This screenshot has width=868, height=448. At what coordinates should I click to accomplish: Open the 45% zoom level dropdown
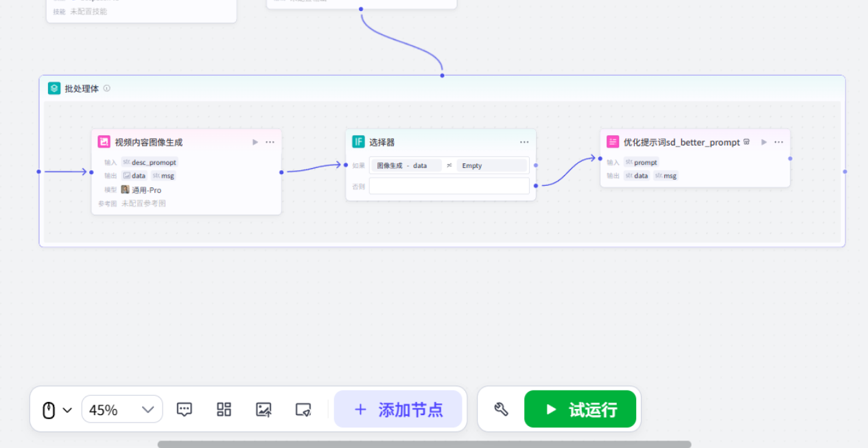(122, 409)
